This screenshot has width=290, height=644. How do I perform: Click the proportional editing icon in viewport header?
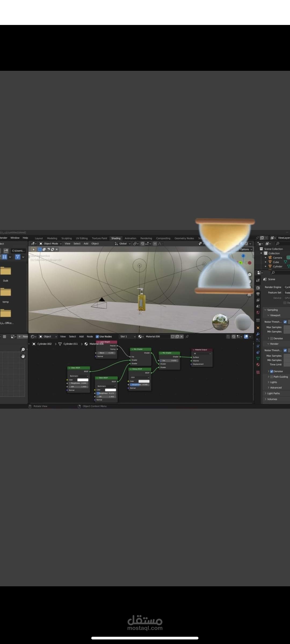(155, 244)
